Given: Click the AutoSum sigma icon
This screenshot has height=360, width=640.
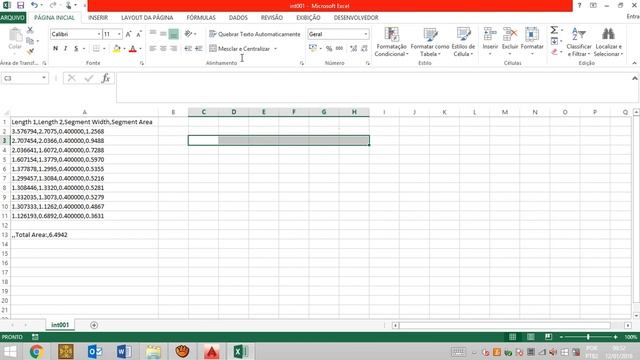Looking at the screenshot, I should tap(554, 30).
